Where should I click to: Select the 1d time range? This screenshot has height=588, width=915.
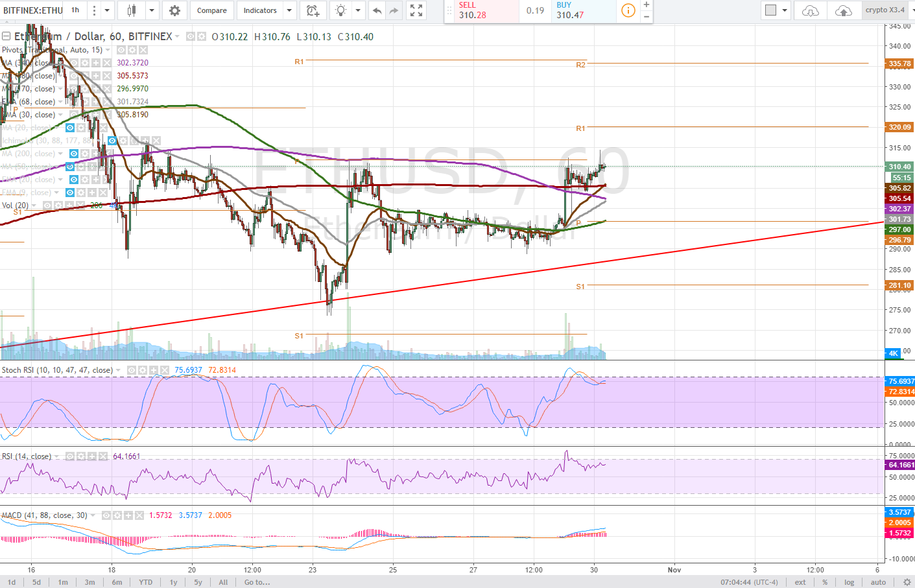[x=12, y=582]
